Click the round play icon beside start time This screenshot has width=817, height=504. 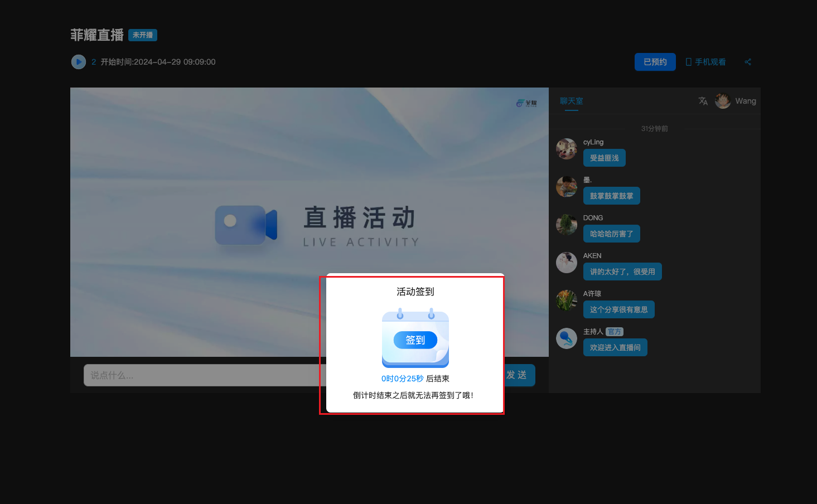click(79, 62)
